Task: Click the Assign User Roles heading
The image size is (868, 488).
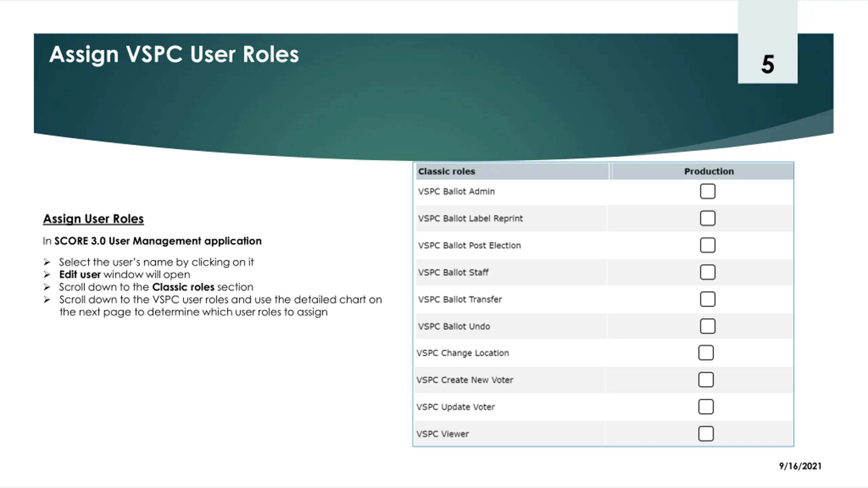Action: click(93, 219)
